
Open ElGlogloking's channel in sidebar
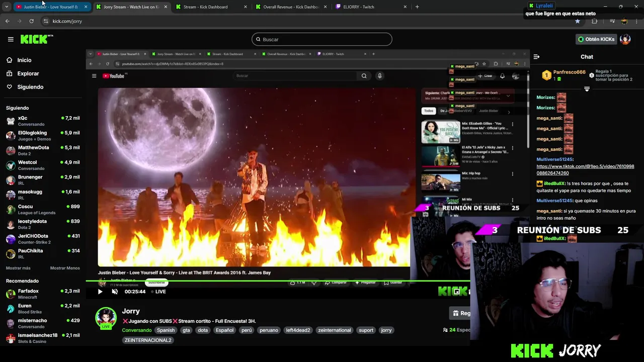pos(43,136)
